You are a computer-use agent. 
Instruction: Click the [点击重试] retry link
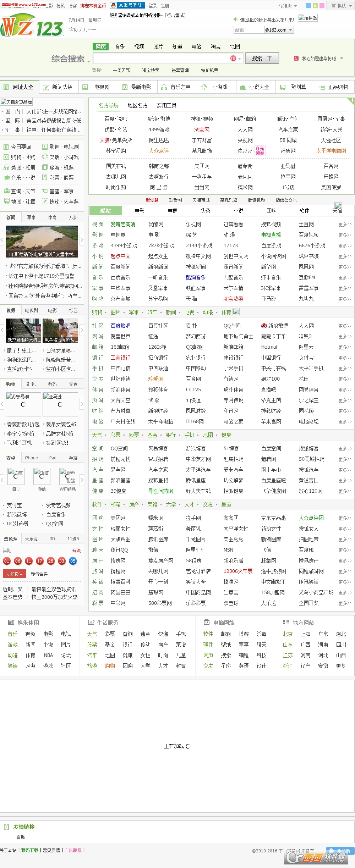click(175, 15)
